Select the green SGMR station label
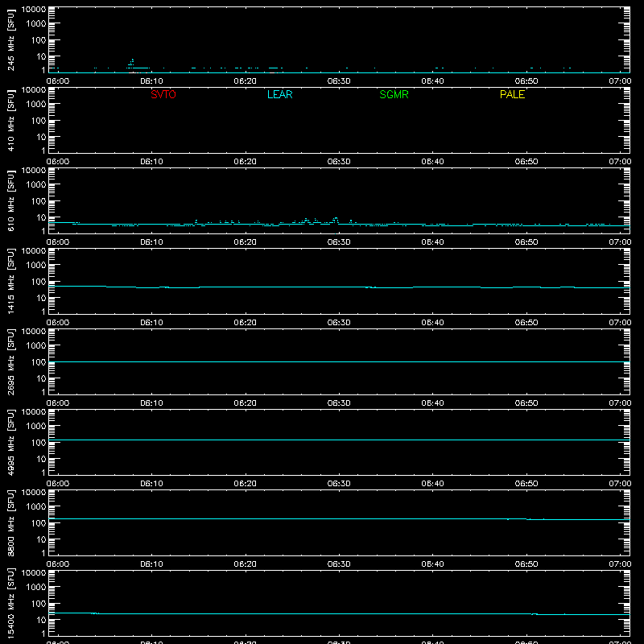644x644 pixels. [x=394, y=94]
